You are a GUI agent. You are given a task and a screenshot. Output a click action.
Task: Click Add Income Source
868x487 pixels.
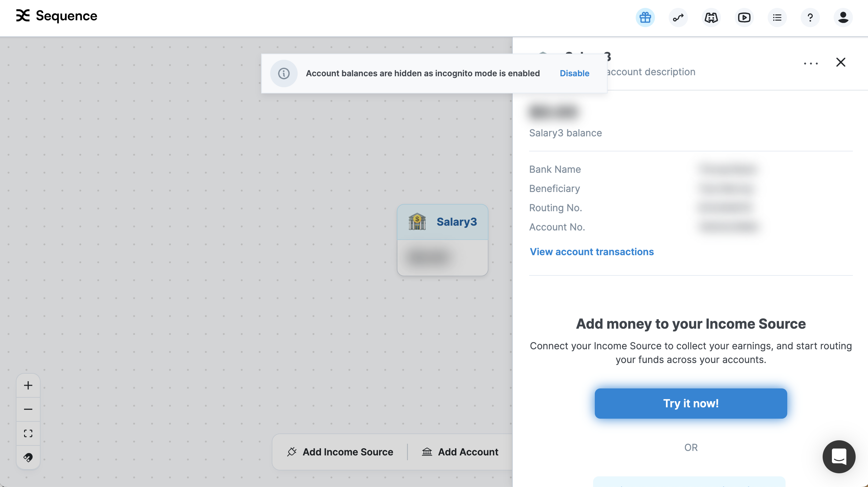pos(340,452)
